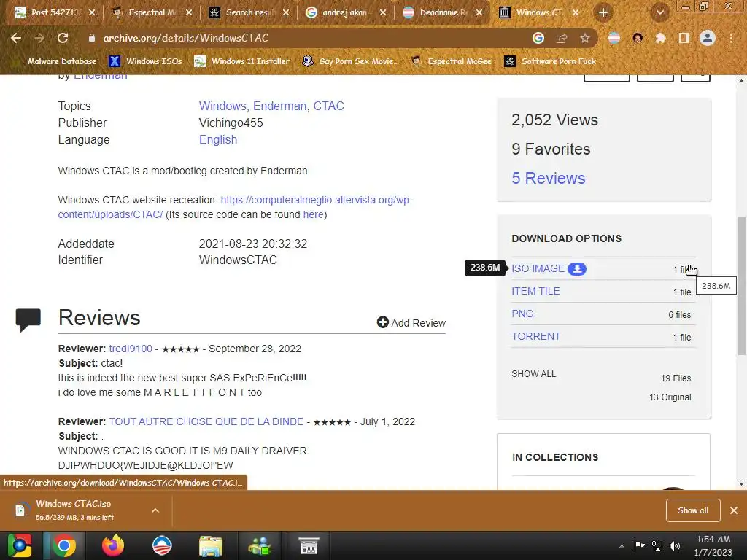Go back using the browser back arrow
Image resolution: width=747 pixels, height=560 pixels.
16,38
